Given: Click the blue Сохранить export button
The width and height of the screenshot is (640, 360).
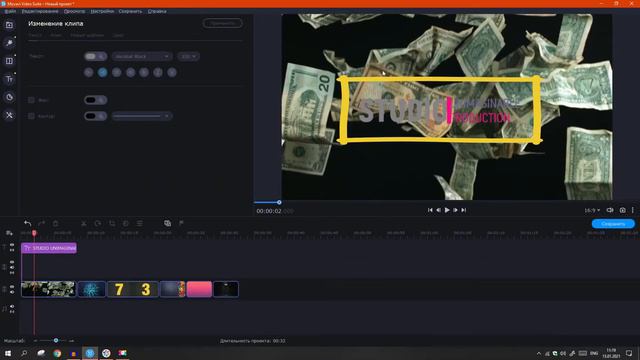Looking at the screenshot, I should click(613, 224).
